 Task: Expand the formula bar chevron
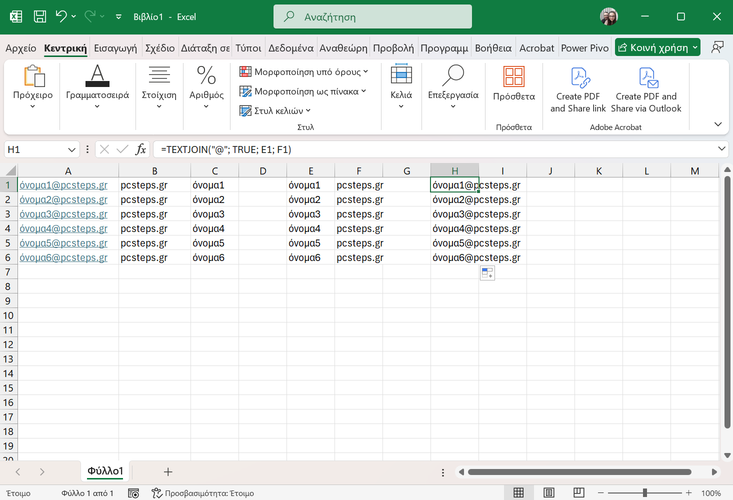pos(721,149)
